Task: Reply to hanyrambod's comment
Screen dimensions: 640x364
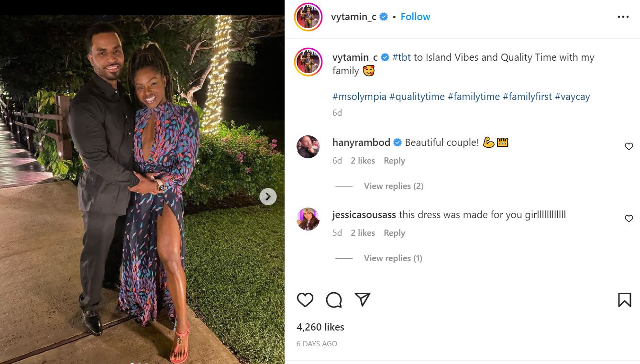Action: [394, 160]
